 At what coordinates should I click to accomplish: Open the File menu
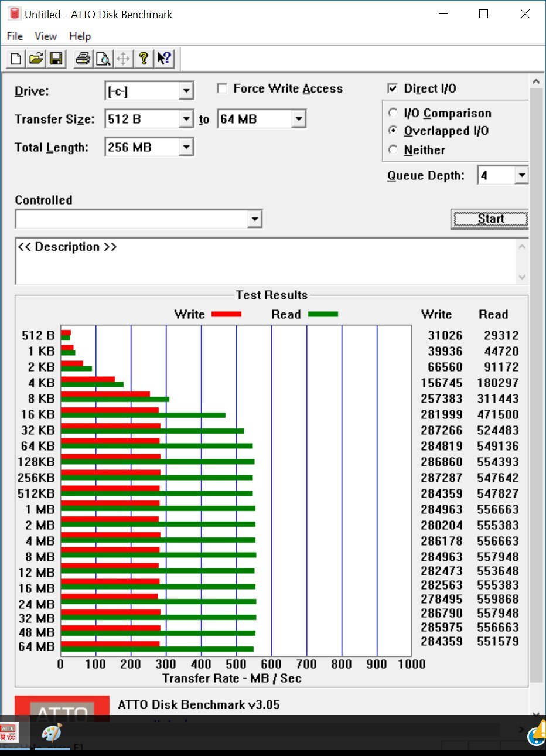click(x=15, y=36)
